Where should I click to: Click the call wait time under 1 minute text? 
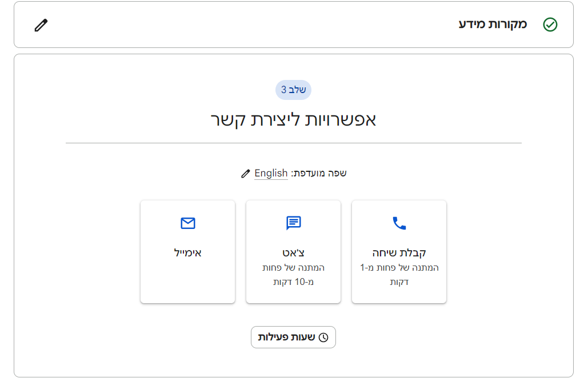click(x=399, y=275)
